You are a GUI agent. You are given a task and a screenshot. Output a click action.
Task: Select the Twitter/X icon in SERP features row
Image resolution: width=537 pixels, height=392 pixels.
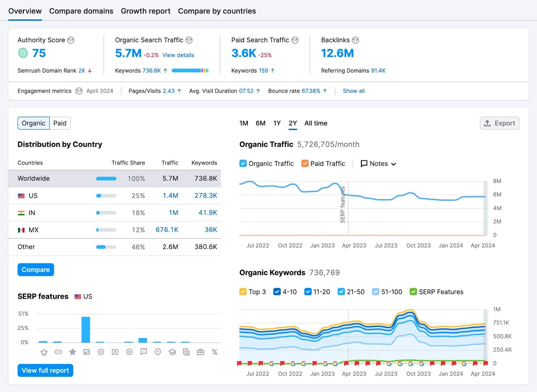coord(214,352)
